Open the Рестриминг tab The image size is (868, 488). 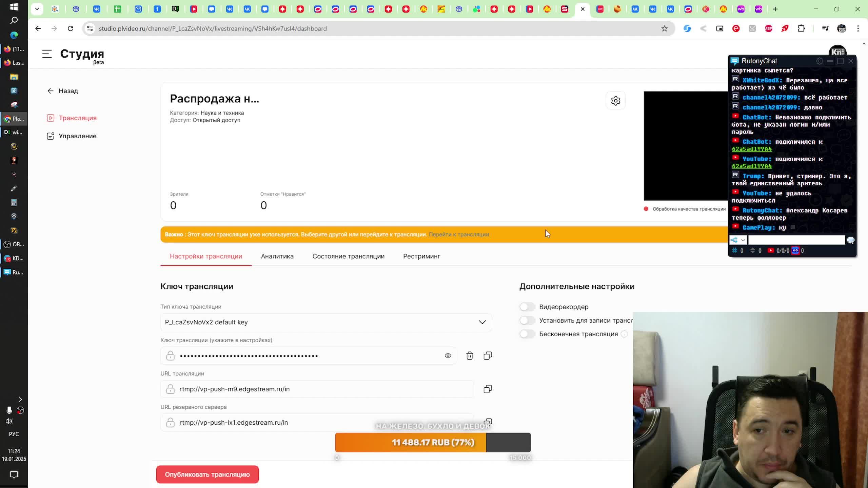pos(421,256)
